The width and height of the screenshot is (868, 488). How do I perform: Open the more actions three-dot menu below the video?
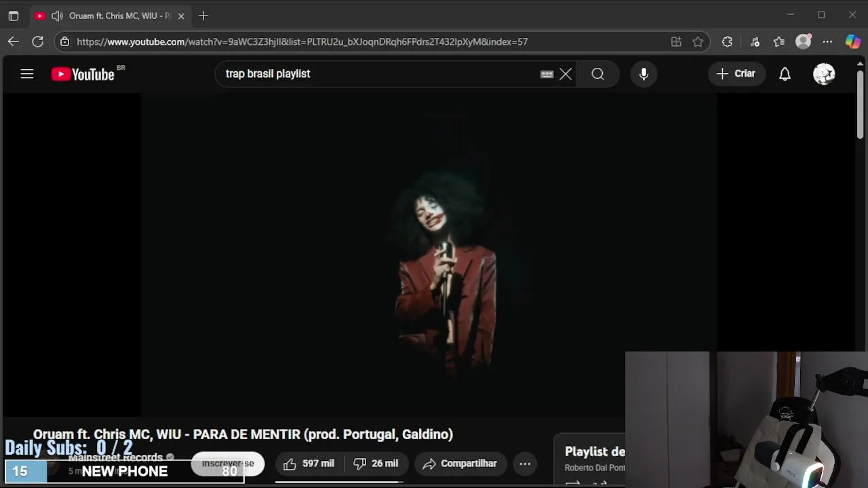pos(525,464)
